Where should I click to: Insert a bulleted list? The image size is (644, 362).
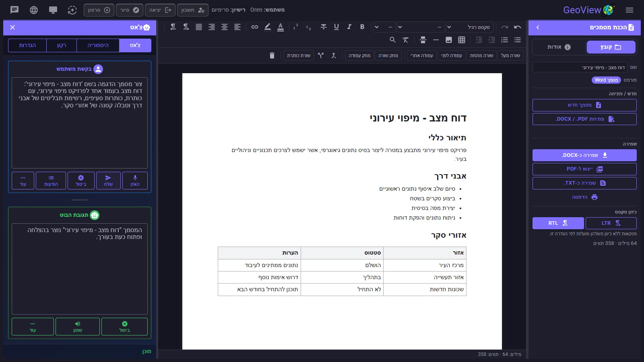518,40
